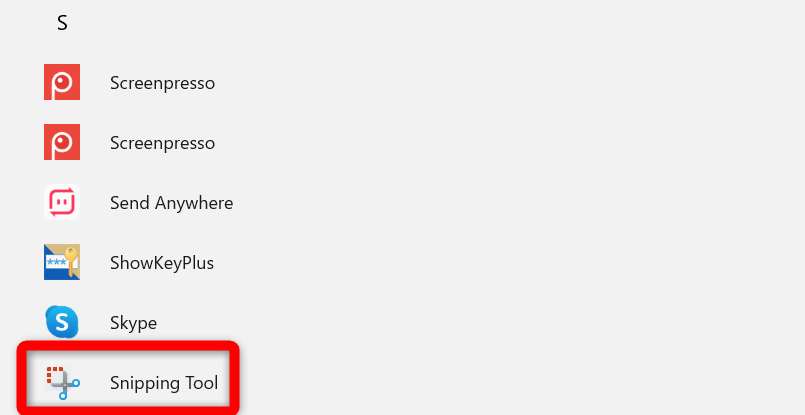
Task: Open ShowKeyPlus using the key icon
Action: (62, 262)
